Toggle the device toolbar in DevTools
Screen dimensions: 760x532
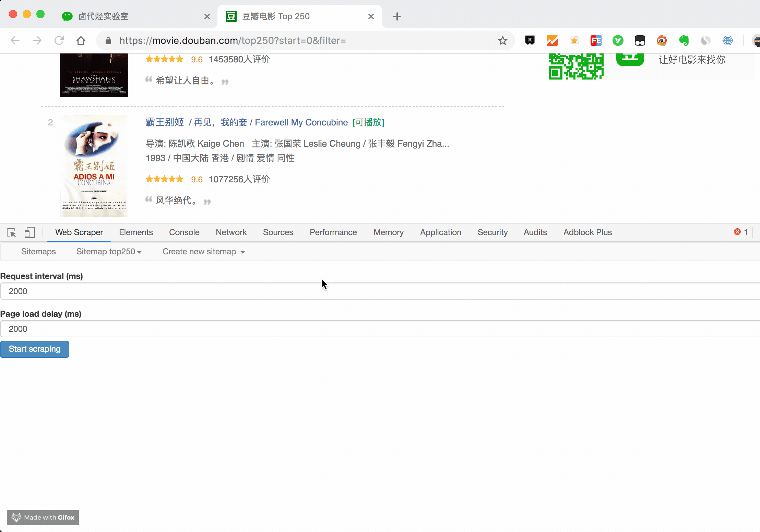coord(29,232)
